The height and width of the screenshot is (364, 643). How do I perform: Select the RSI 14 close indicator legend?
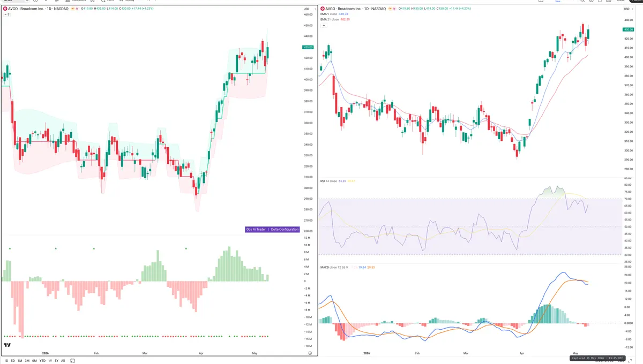click(x=328, y=181)
